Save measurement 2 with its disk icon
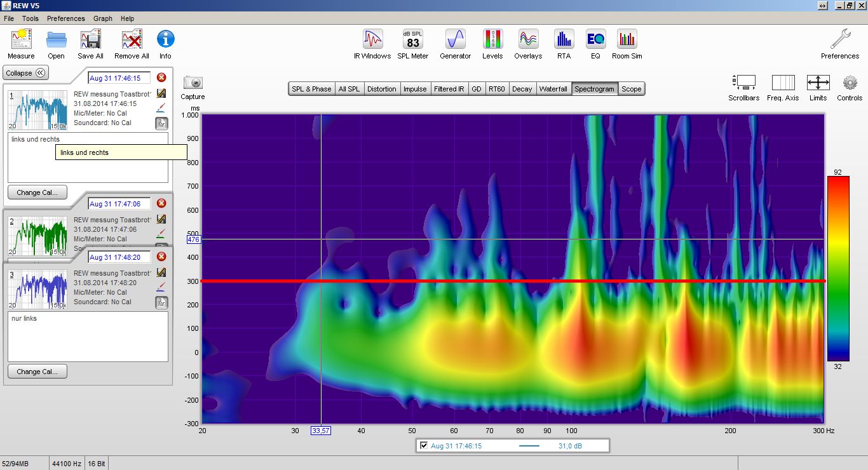The width and height of the screenshot is (868, 470). tap(161, 219)
